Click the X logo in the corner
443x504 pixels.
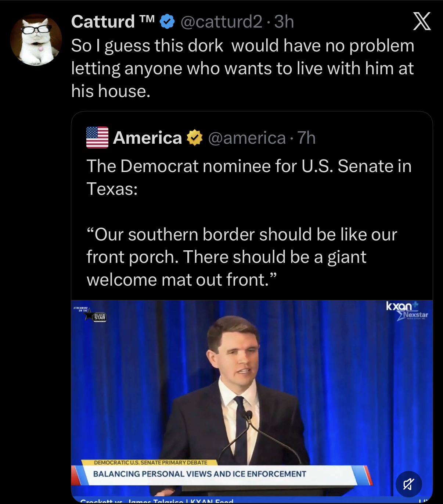(x=422, y=21)
